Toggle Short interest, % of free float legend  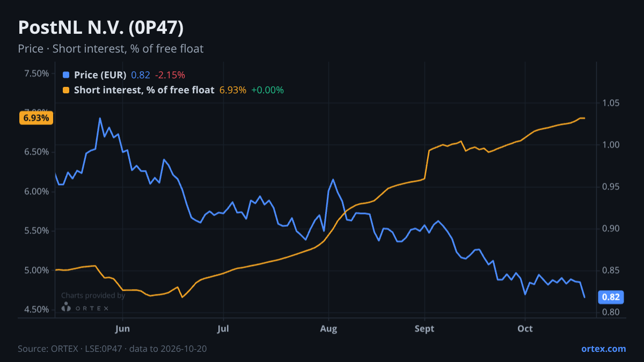(x=144, y=90)
